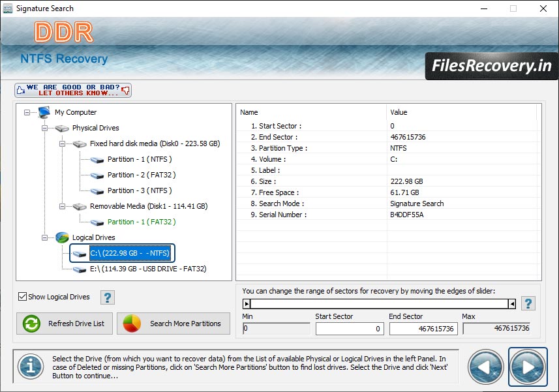Collapse the Fixed hard disk media node
559x392 pixels.
(x=62, y=143)
